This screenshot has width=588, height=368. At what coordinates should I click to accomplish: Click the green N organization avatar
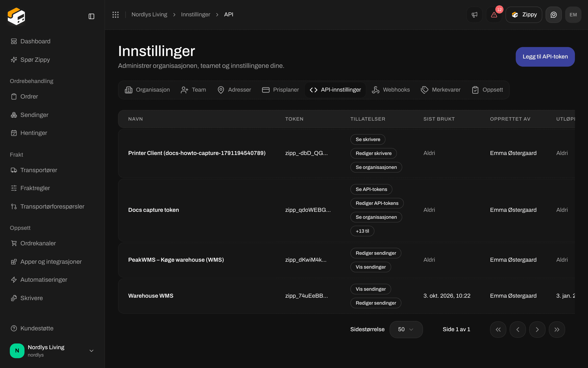(x=17, y=351)
